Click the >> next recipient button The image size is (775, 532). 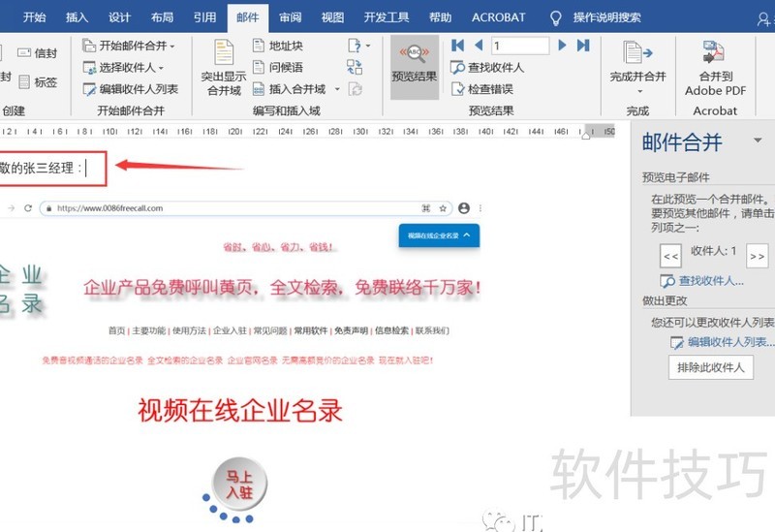click(x=758, y=256)
